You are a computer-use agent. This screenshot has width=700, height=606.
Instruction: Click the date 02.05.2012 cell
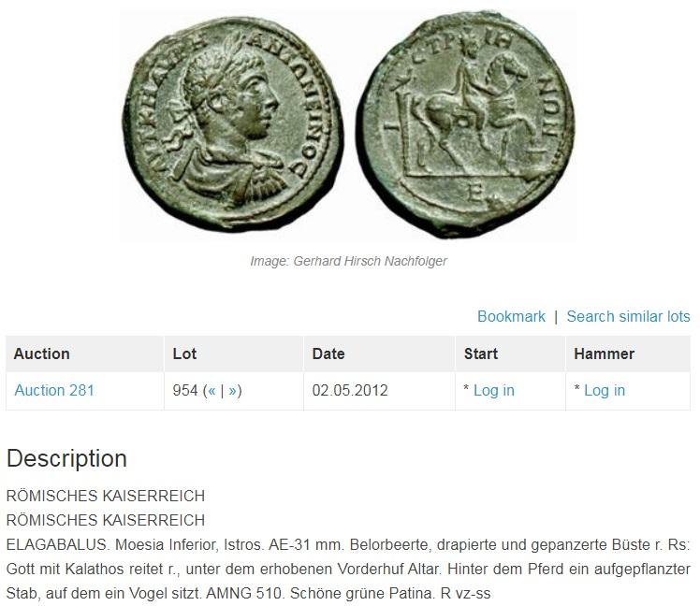click(350, 391)
